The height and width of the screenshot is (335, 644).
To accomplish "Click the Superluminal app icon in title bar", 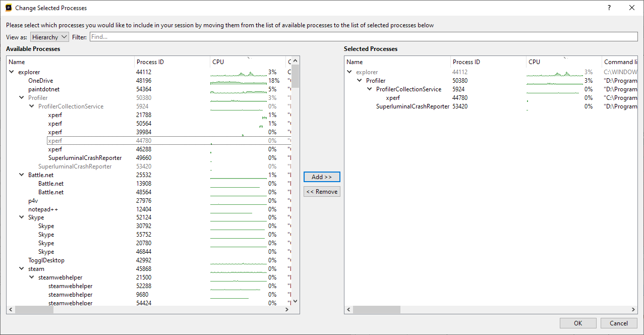I will [9, 8].
